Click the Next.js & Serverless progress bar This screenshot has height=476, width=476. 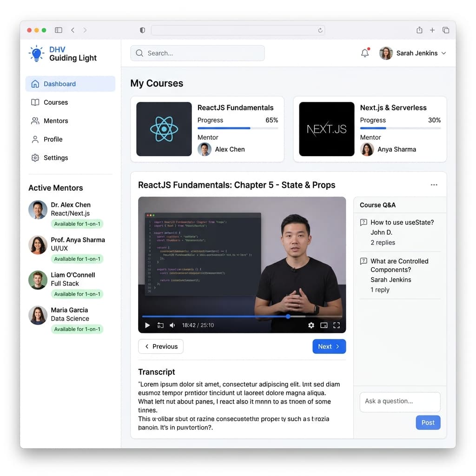click(x=400, y=128)
